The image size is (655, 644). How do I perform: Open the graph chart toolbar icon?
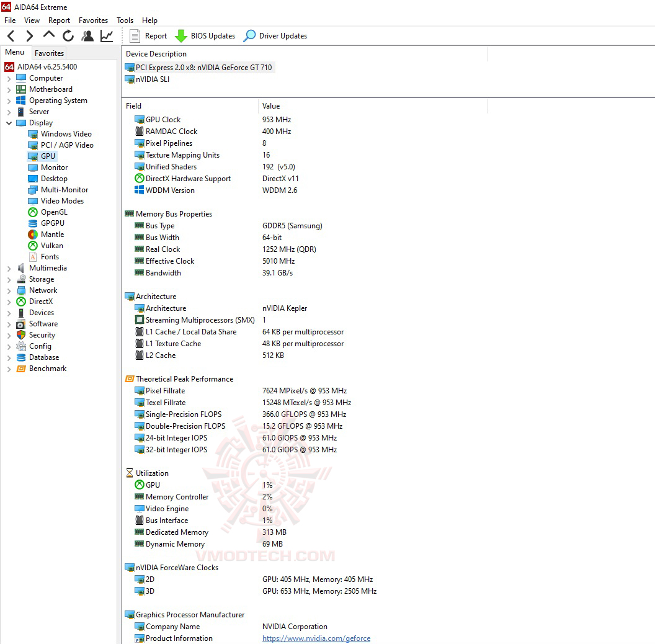click(107, 36)
